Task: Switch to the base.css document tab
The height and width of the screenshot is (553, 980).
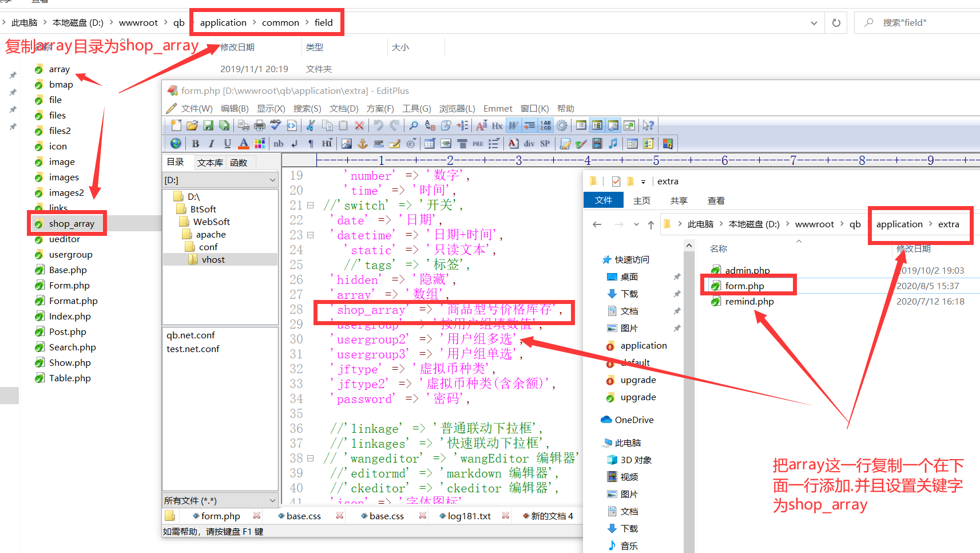Action: click(x=303, y=516)
